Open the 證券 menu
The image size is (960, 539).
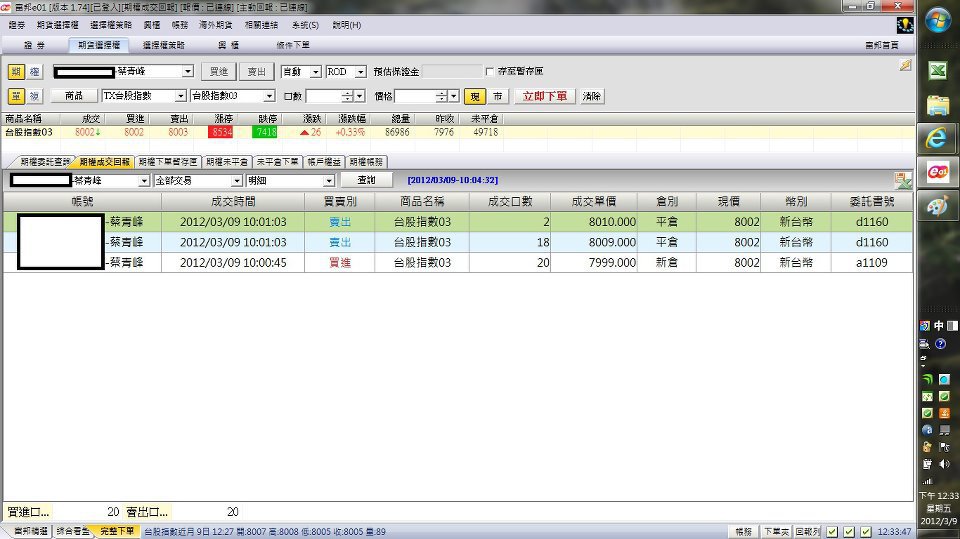[x=17, y=25]
